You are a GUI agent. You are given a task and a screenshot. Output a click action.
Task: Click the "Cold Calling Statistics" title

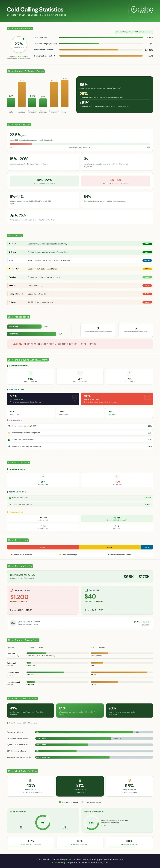(x=35, y=9)
